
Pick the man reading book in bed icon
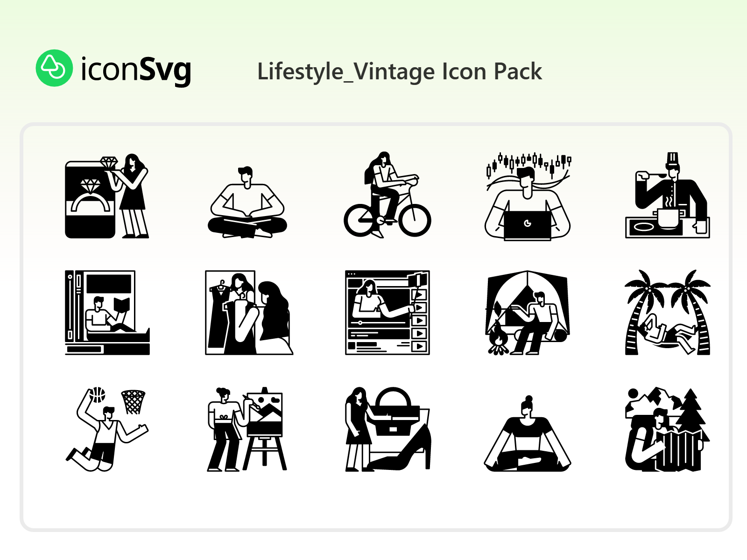click(107, 313)
